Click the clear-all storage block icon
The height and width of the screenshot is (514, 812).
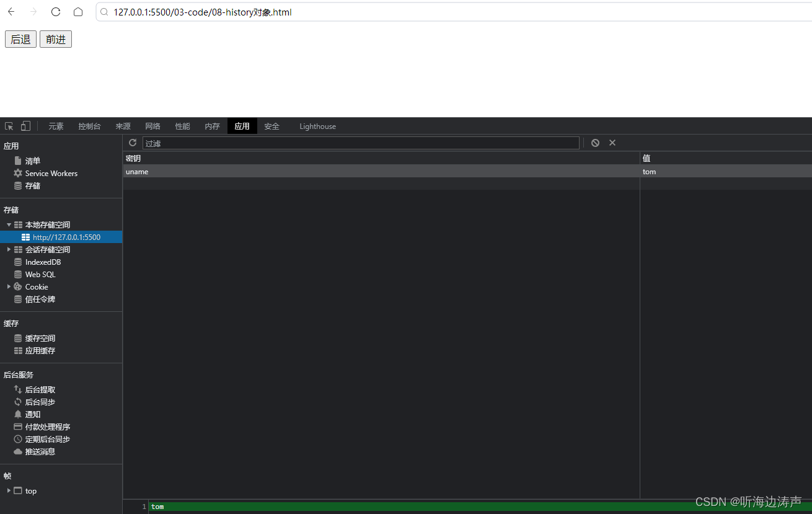(x=594, y=143)
